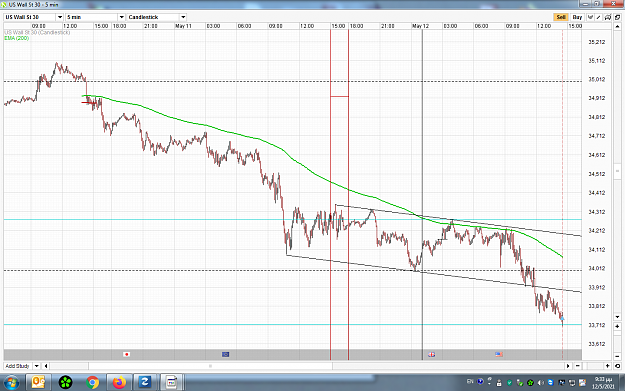Click the EN language indicator in tray
The image size is (625, 391).
(x=470, y=381)
